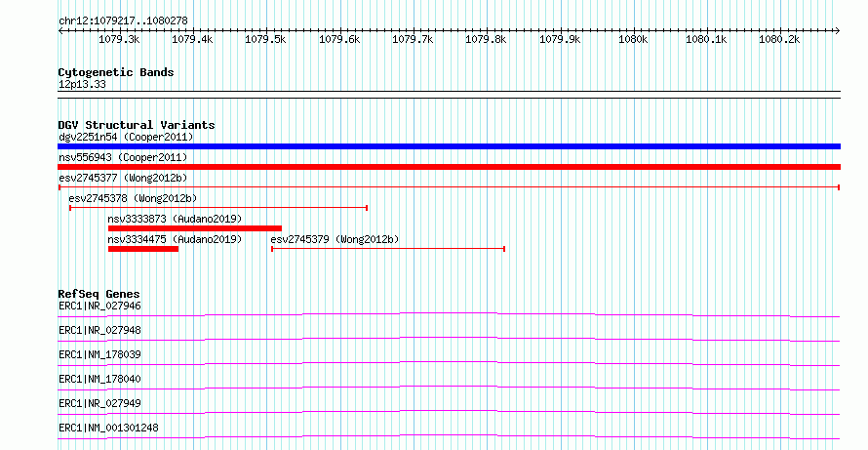Click the RefSeq Genes track title
Viewport: 868px width, 450px height.
(x=99, y=294)
